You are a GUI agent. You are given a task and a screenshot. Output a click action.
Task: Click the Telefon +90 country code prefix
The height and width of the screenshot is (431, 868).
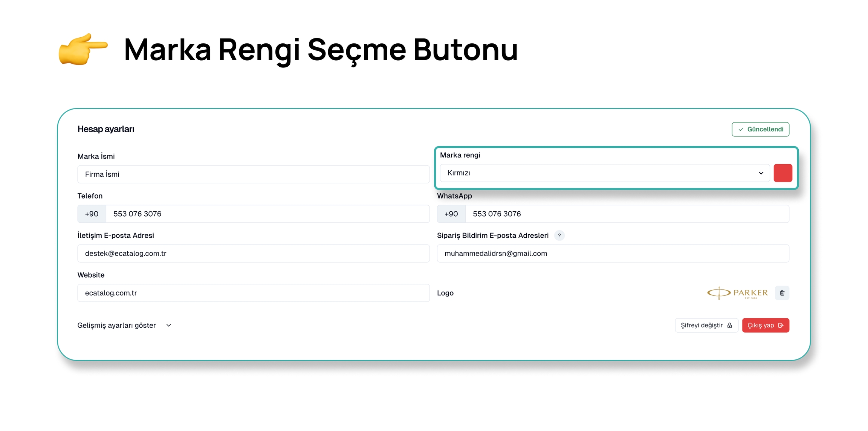[x=92, y=214]
